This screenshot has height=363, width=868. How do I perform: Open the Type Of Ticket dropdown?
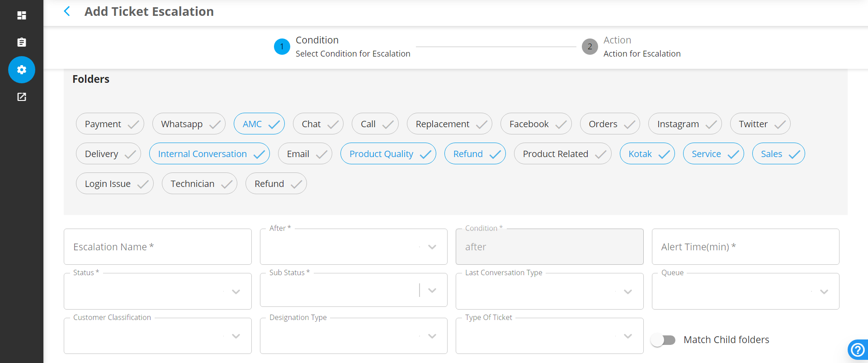click(x=549, y=336)
